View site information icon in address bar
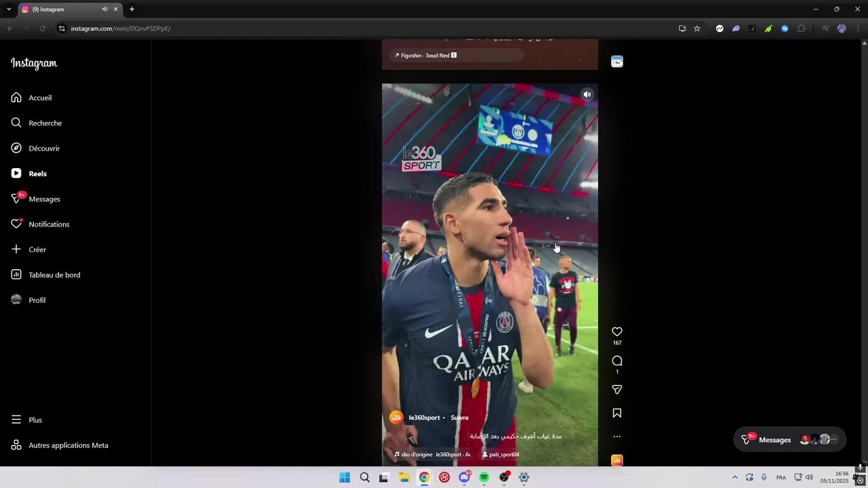Screen dimensions: 868x488 (62, 28)
